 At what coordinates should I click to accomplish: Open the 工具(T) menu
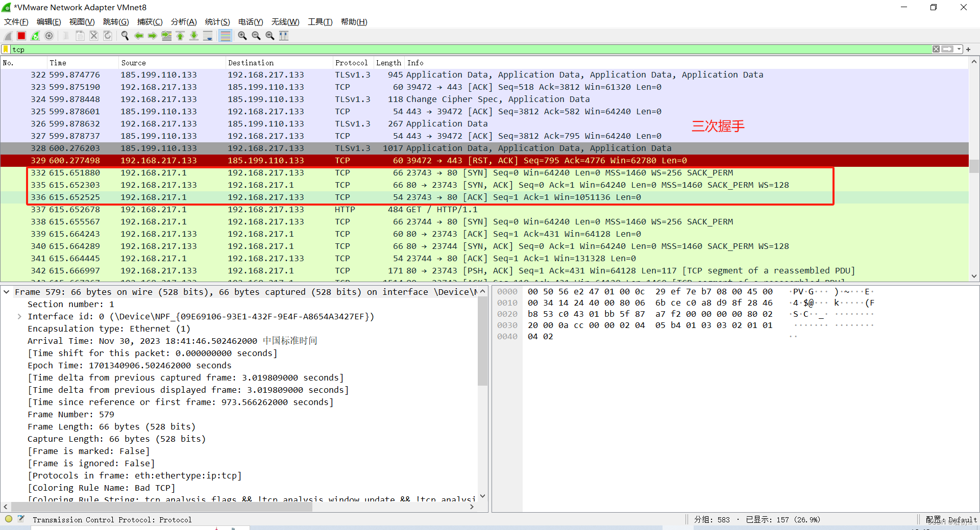[320, 22]
